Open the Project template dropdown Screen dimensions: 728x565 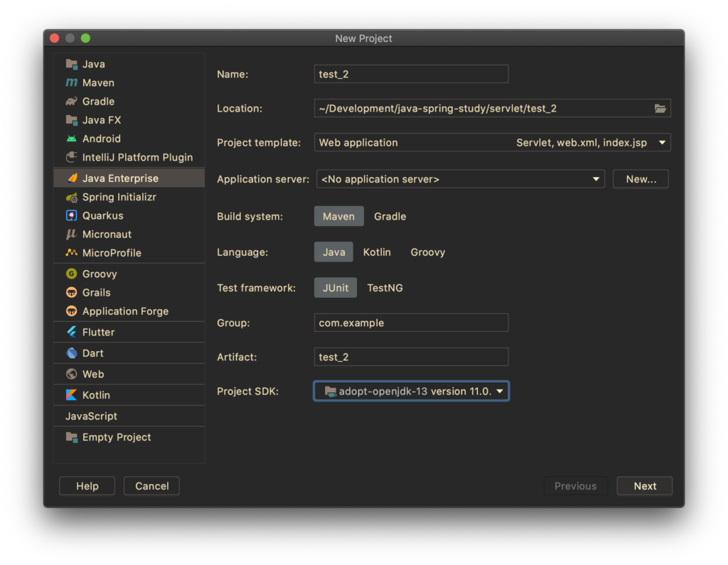pyautogui.click(x=662, y=143)
